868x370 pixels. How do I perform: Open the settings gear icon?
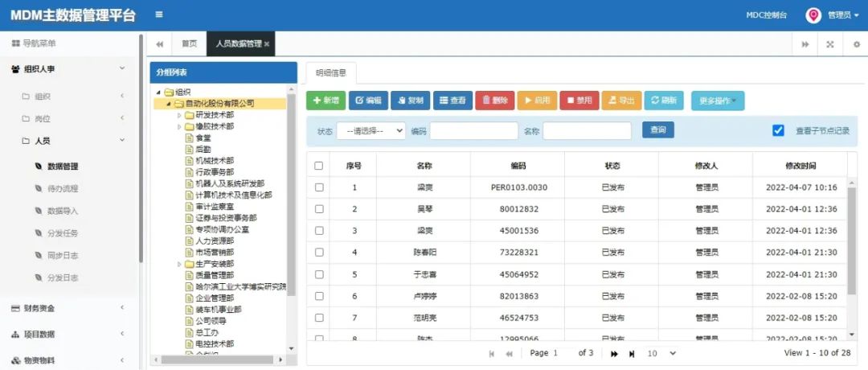(x=857, y=44)
